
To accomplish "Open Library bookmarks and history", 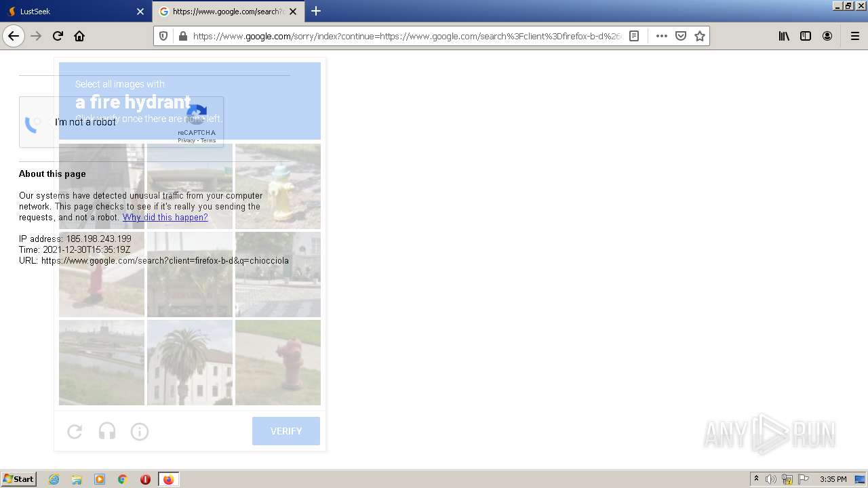I will tap(784, 36).
